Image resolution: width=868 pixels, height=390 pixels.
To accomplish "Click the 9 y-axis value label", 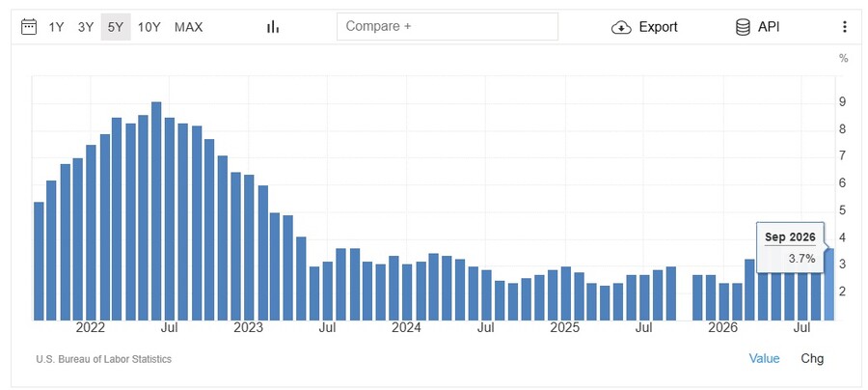I will (x=842, y=102).
